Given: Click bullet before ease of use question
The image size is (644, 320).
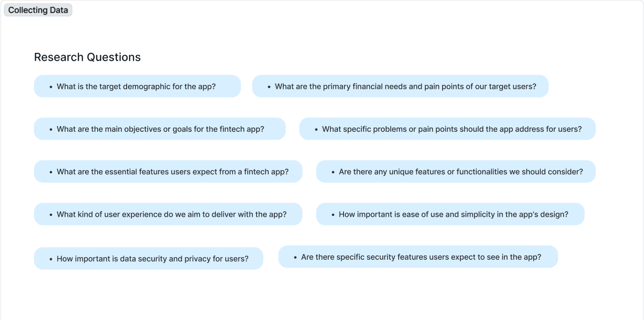Looking at the screenshot, I should 333,215.
